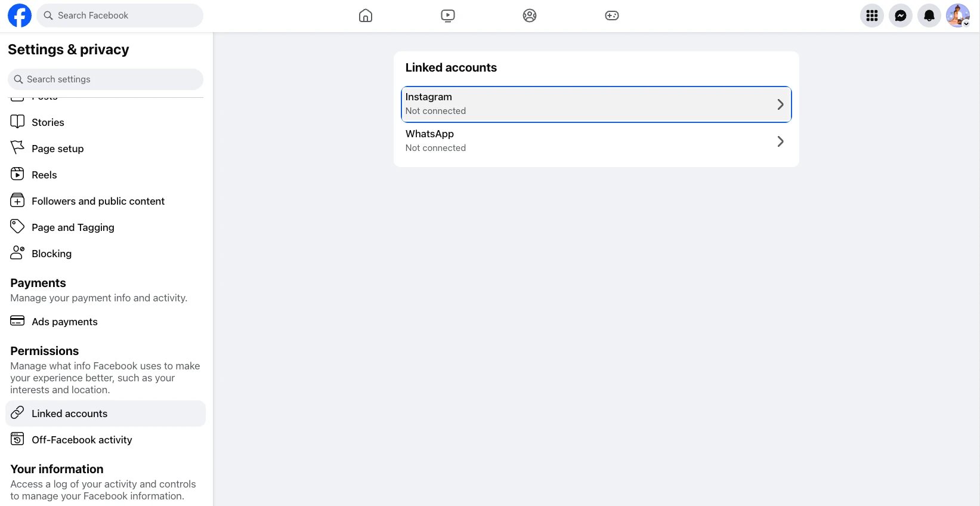This screenshot has height=506, width=980.
Task: Click the magnifier icon in Search Facebook
Action: pos(48,16)
